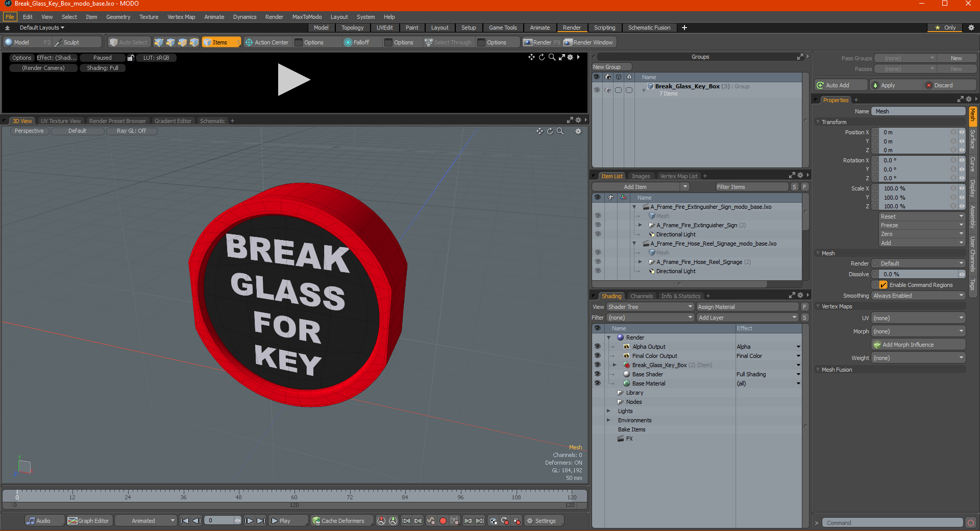The width and height of the screenshot is (980, 531).
Task: Switch to the Topology layout tab
Action: click(x=352, y=28)
